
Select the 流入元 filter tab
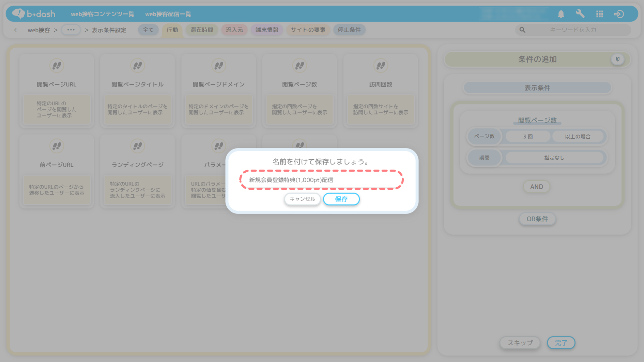pyautogui.click(x=234, y=30)
